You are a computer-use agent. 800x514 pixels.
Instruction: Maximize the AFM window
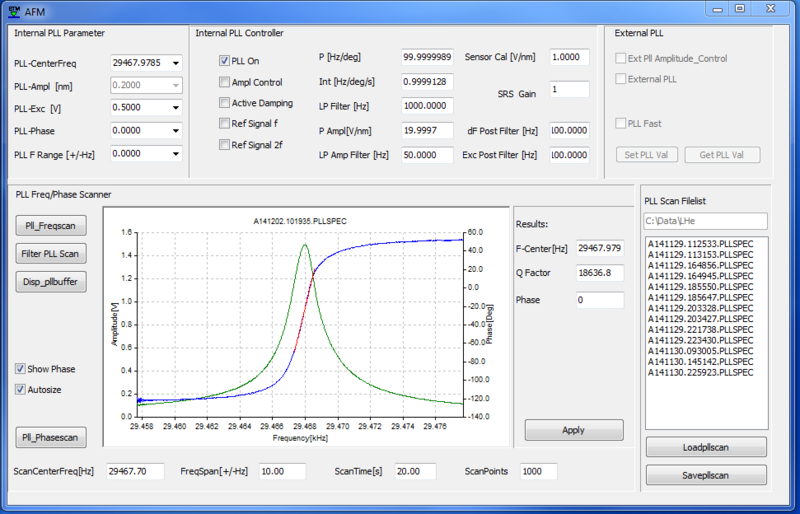click(740, 9)
